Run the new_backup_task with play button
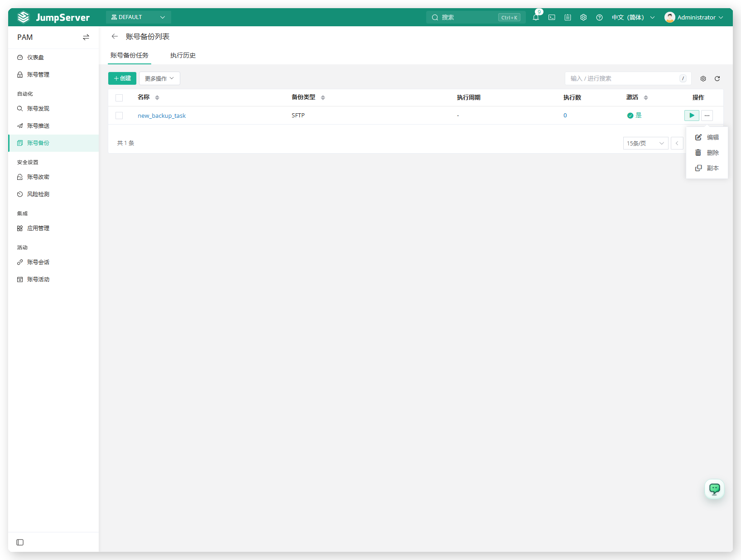 [x=692, y=116]
